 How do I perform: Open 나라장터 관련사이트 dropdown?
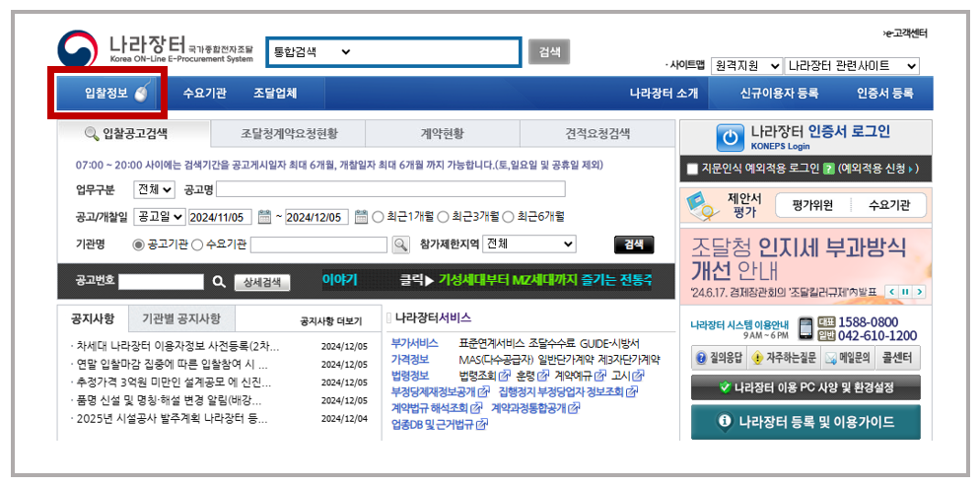852,66
